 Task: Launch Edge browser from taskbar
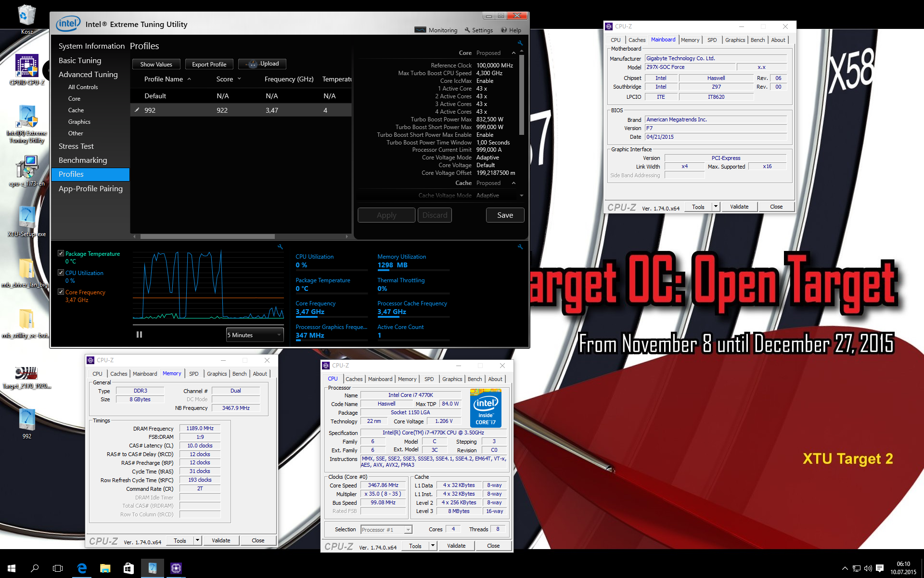point(82,568)
